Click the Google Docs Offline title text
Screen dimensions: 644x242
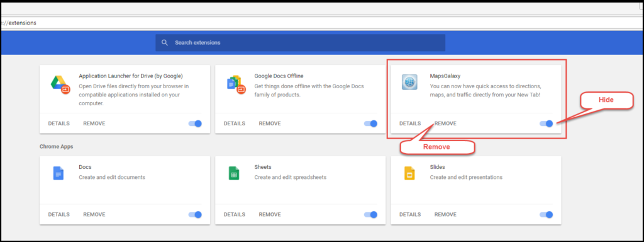[279, 76]
